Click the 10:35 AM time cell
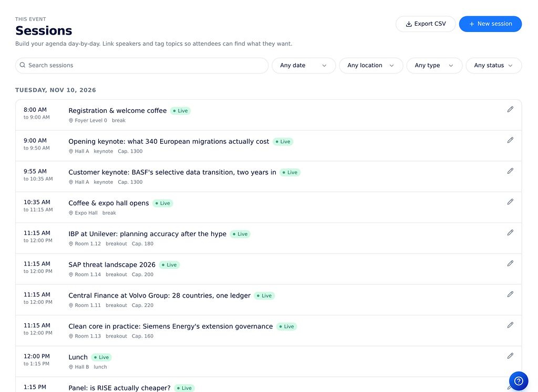Image resolution: width=538 pixels, height=392 pixels. click(x=37, y=203)
